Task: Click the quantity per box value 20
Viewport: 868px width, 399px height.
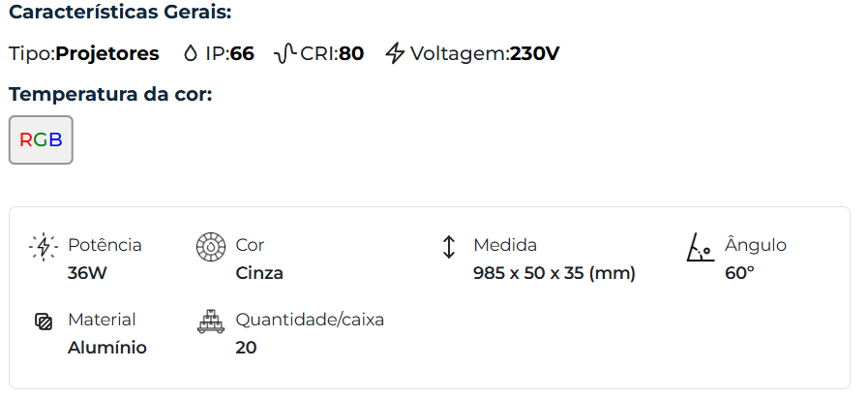Action: [246, 348]
